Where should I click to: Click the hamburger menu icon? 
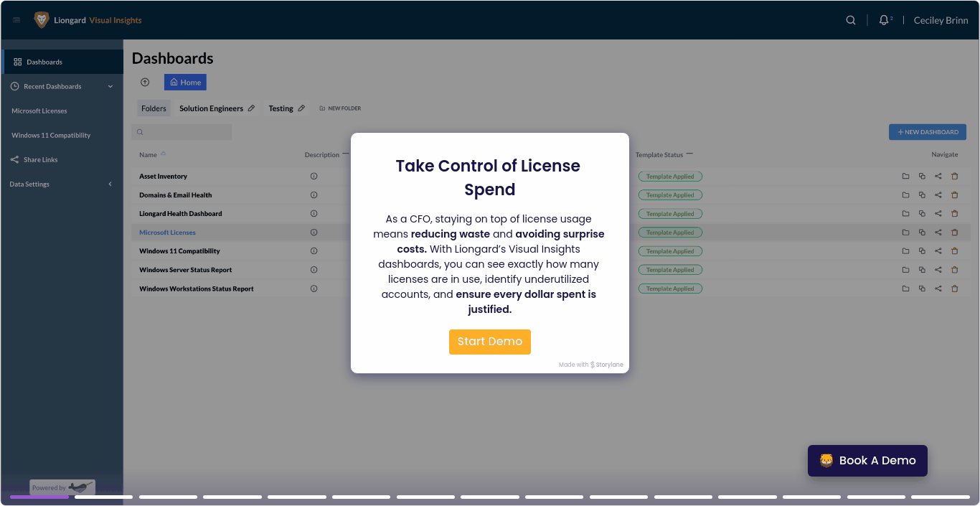[x=17, y=20]
